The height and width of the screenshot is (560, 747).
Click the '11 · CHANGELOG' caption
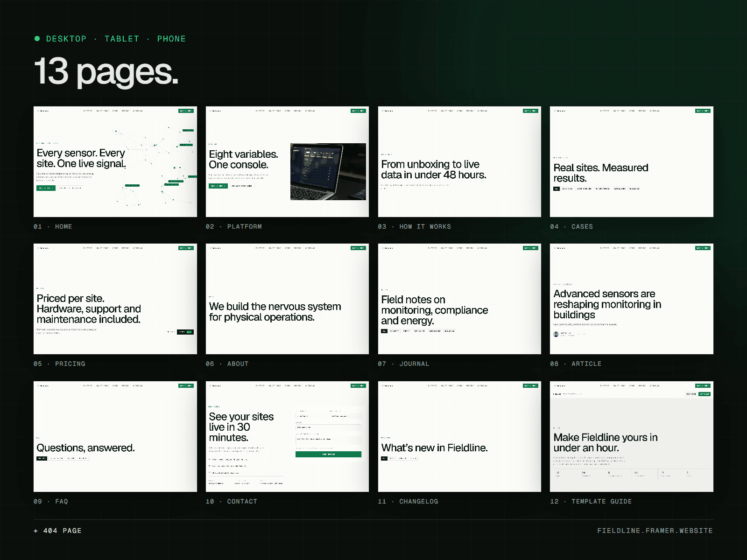[x=408, y=501]
